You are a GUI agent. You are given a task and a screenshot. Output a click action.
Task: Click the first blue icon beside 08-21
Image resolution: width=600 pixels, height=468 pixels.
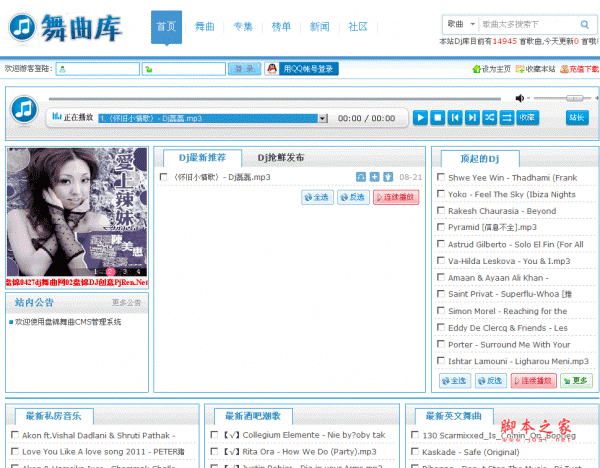(361, 177)
